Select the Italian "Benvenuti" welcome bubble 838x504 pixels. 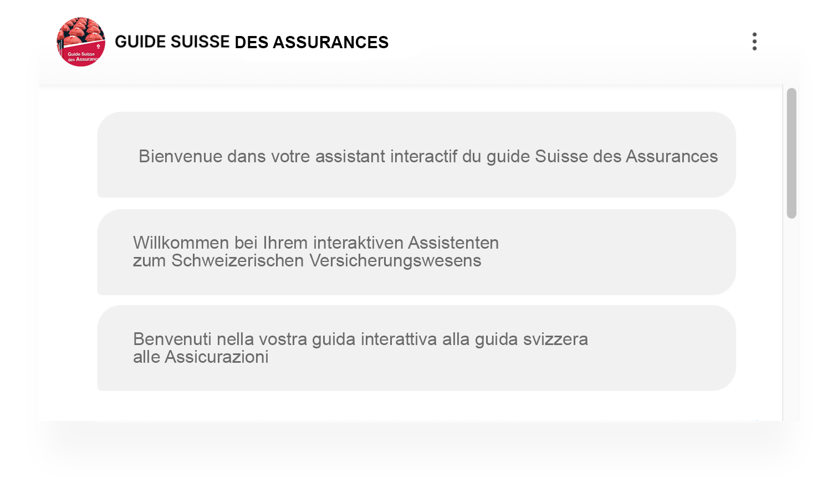tap(417, 348)
